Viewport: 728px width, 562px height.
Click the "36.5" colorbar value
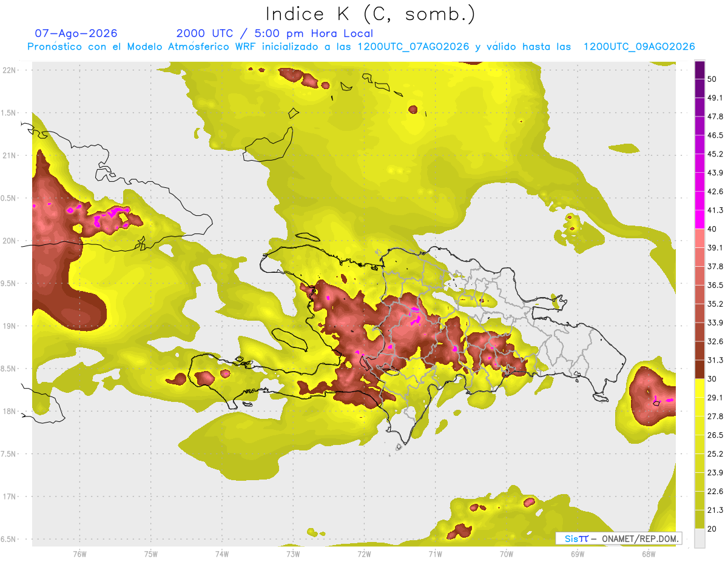(715, 286)
